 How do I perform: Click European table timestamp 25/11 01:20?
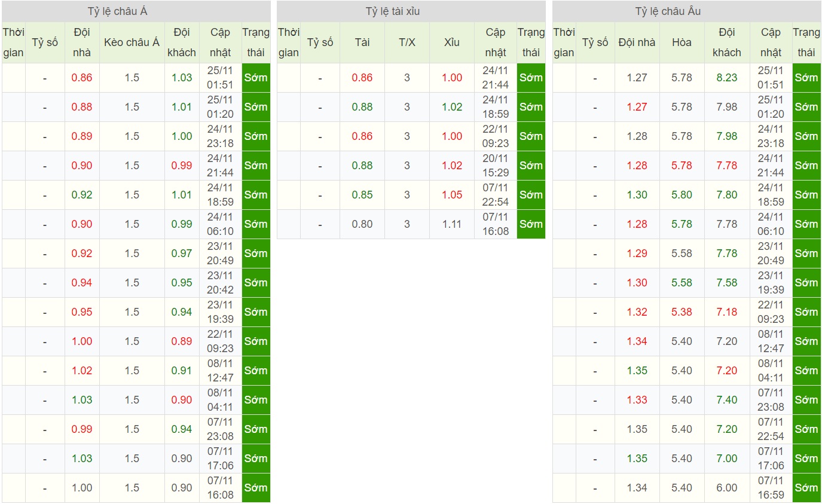tap(771, 107)
